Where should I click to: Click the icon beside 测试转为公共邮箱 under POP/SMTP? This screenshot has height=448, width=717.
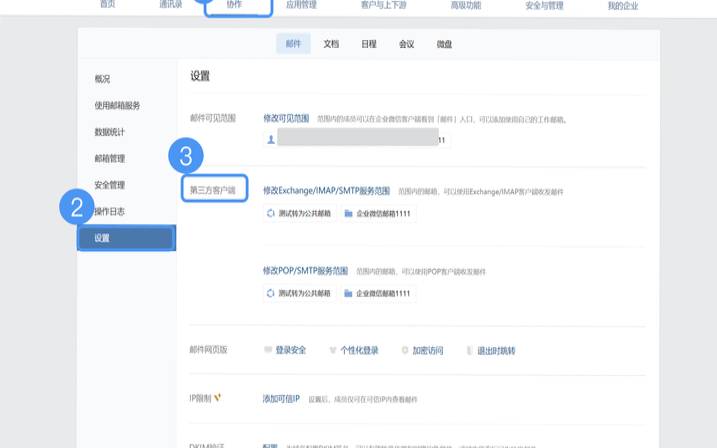271,293
